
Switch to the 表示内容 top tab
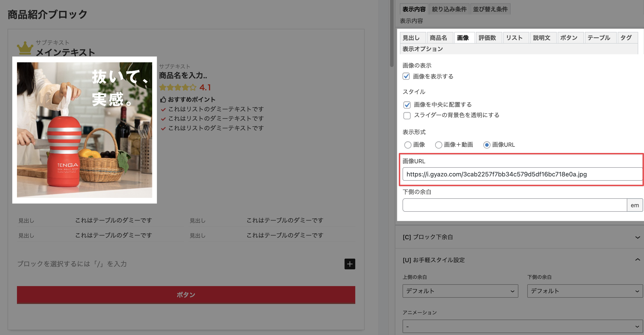pyautogui.click(x=414, y=9)
